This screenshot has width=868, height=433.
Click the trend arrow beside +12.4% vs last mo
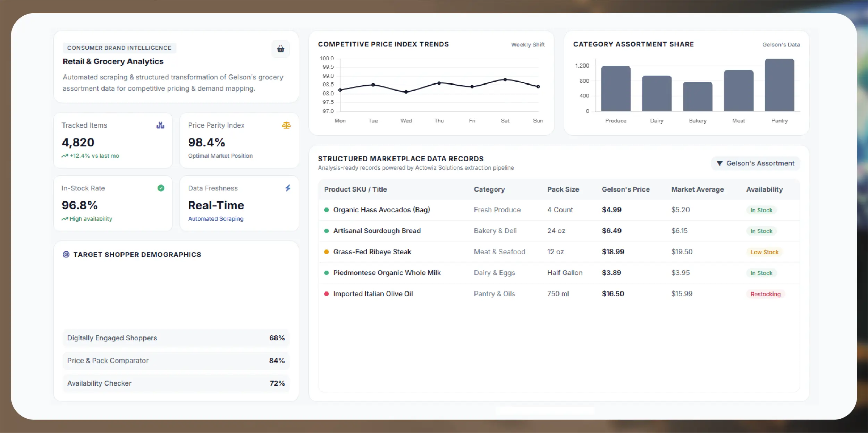[65, 156]
